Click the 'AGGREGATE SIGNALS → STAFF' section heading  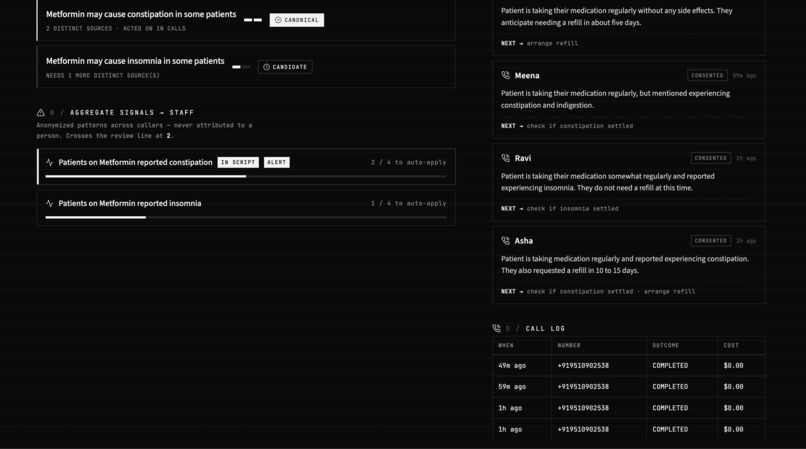132,112
